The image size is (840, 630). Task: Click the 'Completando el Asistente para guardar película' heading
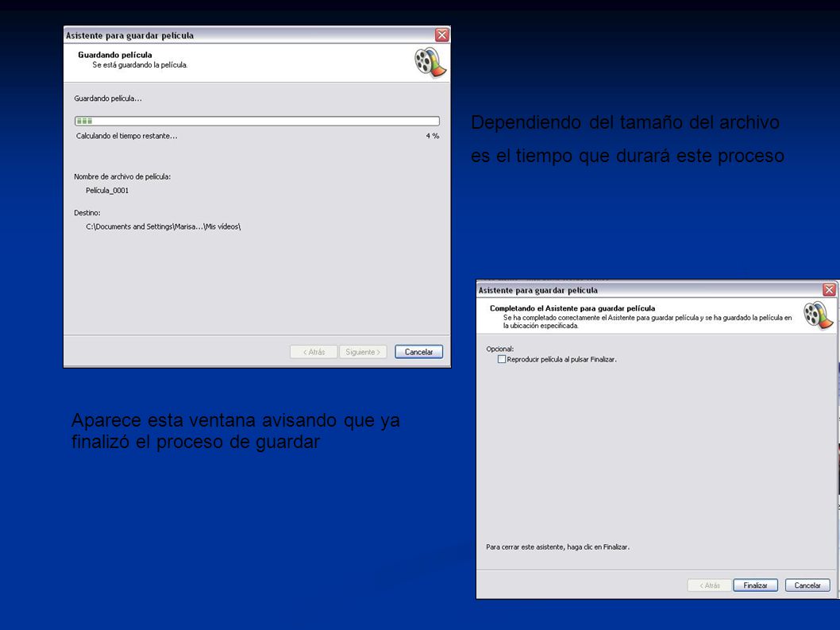572,308
